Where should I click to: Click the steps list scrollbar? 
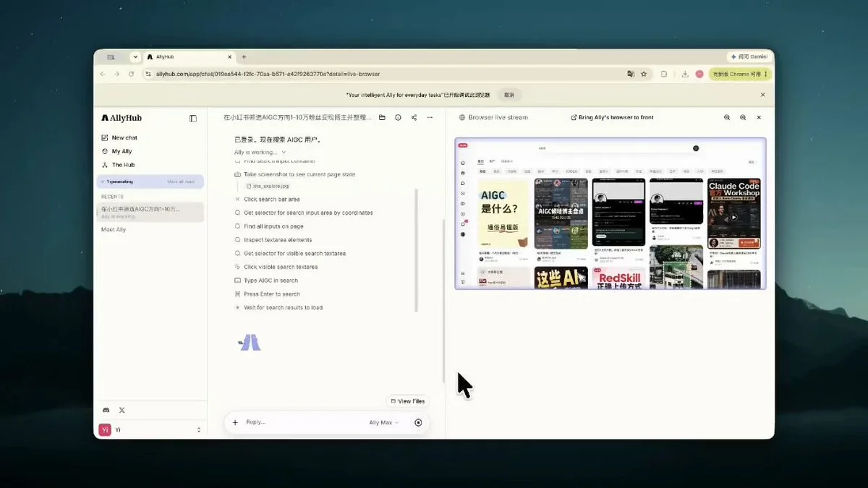coord(416,250)
